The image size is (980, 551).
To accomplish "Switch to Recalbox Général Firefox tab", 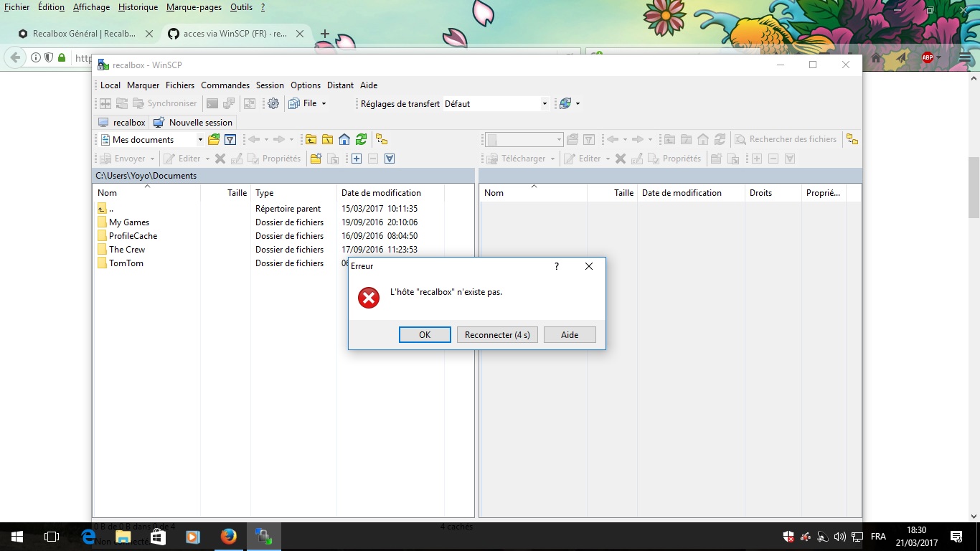I will pos(84,34).
